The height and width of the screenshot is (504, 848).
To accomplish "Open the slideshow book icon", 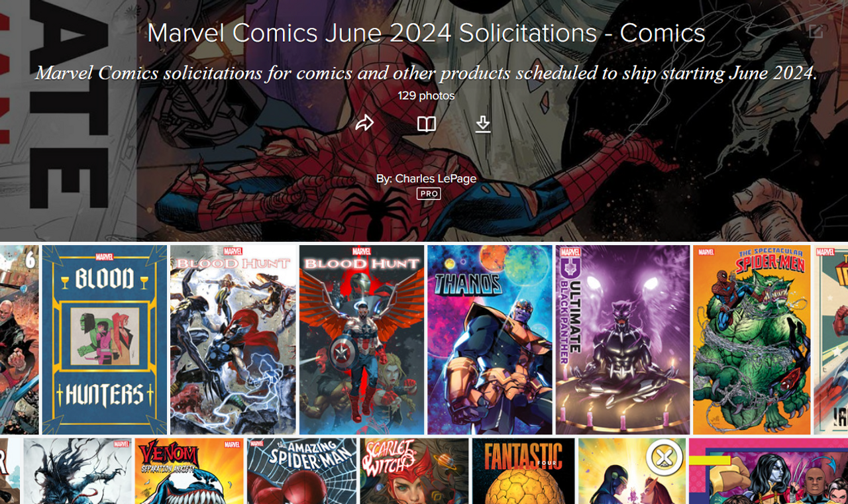I will pos(427,125).
